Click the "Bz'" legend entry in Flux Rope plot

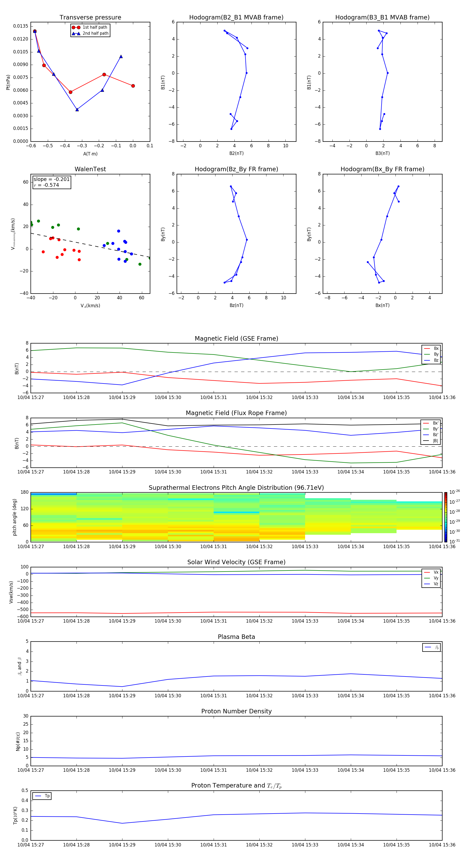(x=431, y=435)
